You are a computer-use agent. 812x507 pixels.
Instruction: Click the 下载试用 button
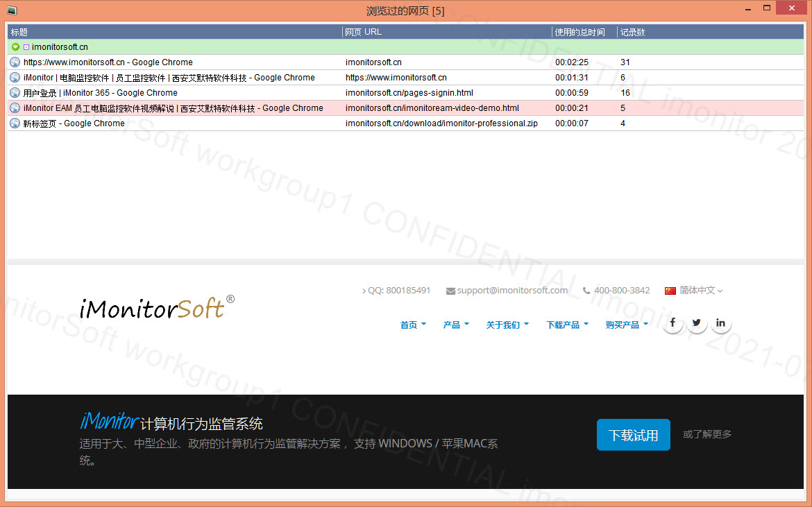point(634,435)
